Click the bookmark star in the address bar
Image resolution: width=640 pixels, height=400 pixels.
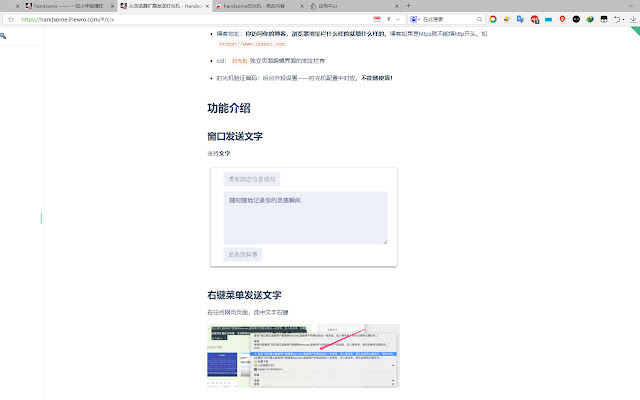[x=11, y=20]
